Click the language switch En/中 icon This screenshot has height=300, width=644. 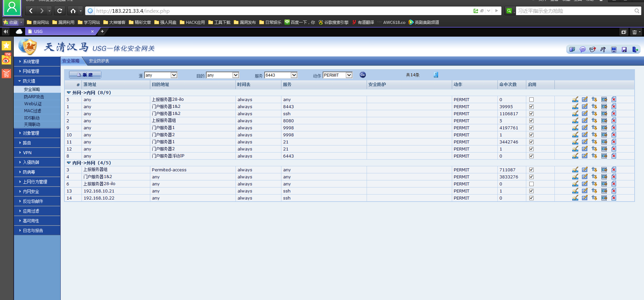[593, 49]
